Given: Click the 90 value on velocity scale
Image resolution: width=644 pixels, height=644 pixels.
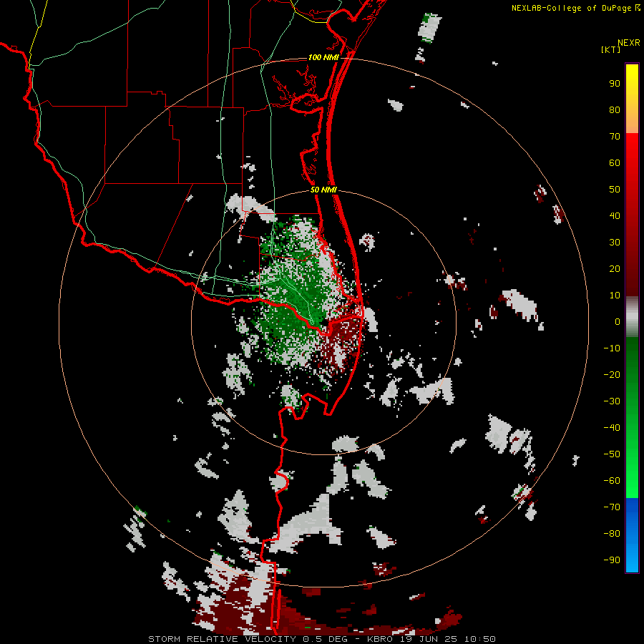Looking at the screenshot, I should coord(615,84).
